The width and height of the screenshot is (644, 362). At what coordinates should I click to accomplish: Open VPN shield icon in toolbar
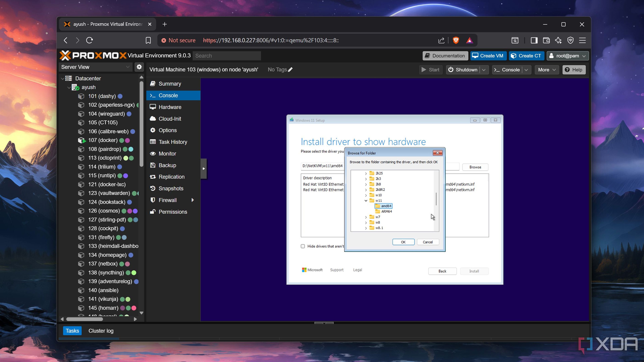[571, 40]
